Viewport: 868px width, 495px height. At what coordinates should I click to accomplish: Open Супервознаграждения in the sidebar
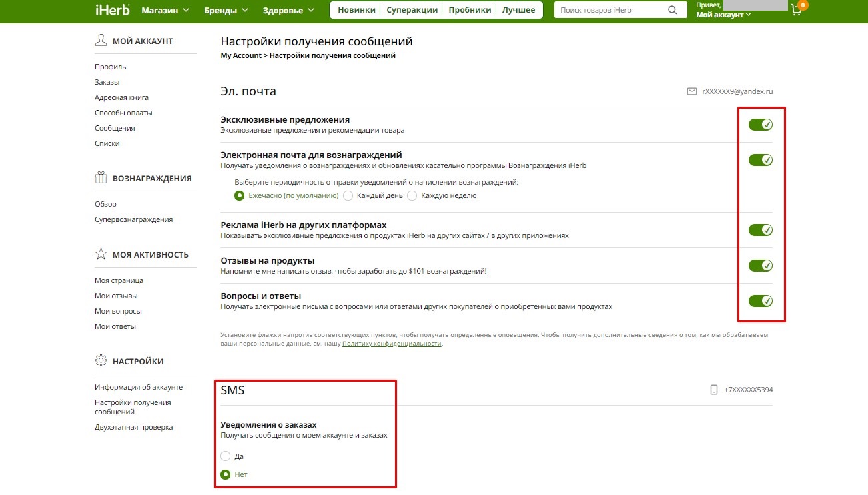[133, 219]
